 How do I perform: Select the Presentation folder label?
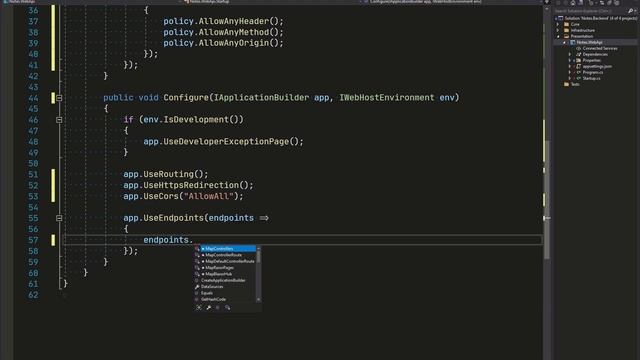click(x=582, y=36)
